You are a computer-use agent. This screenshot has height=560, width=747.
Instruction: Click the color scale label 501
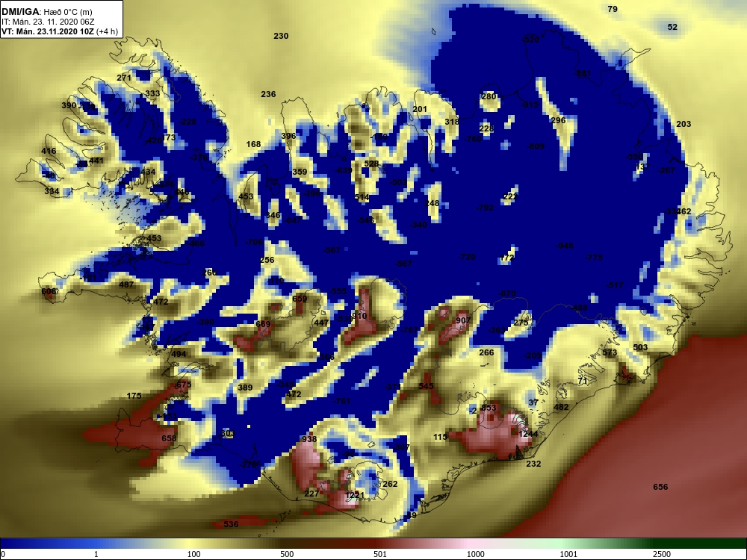point(380,554)
